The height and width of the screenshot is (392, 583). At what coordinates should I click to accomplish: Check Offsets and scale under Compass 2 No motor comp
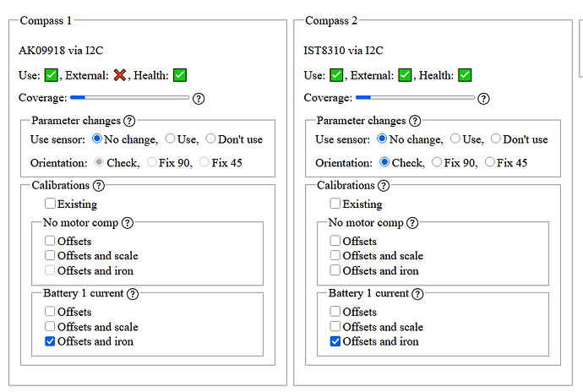(335, 255)
